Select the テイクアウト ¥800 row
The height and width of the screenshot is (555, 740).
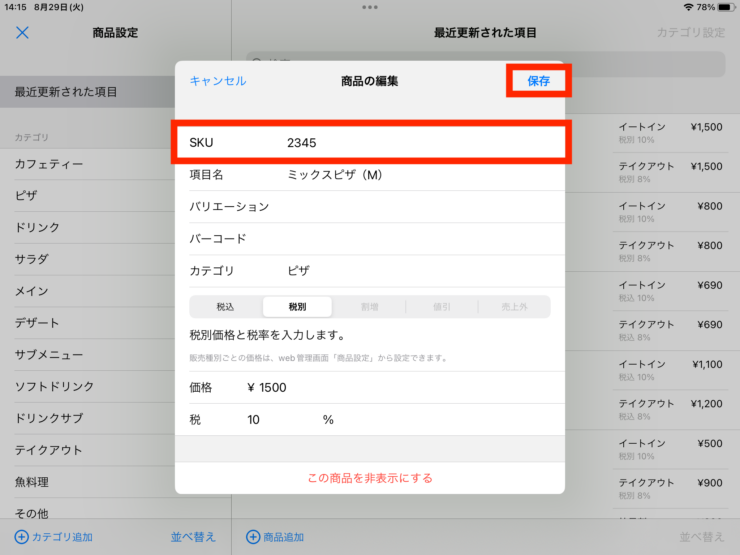point(670,252)
